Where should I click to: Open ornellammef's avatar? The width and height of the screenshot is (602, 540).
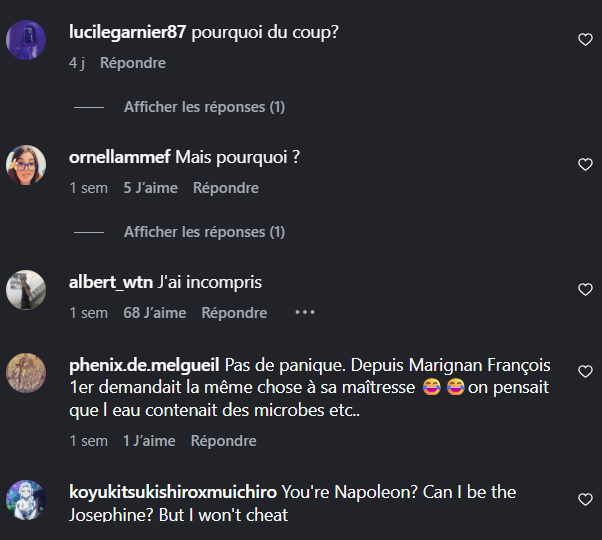tap(26, 165)
